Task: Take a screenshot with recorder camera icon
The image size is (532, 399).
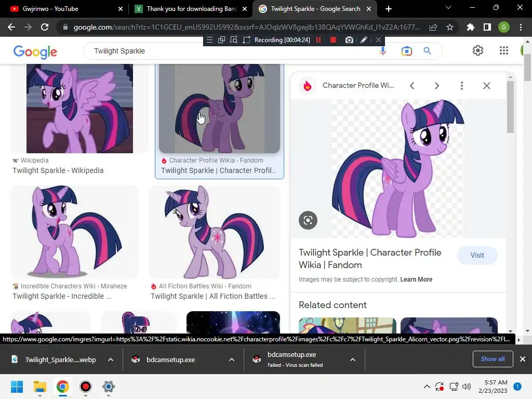Action: click(x=349, y=40)
